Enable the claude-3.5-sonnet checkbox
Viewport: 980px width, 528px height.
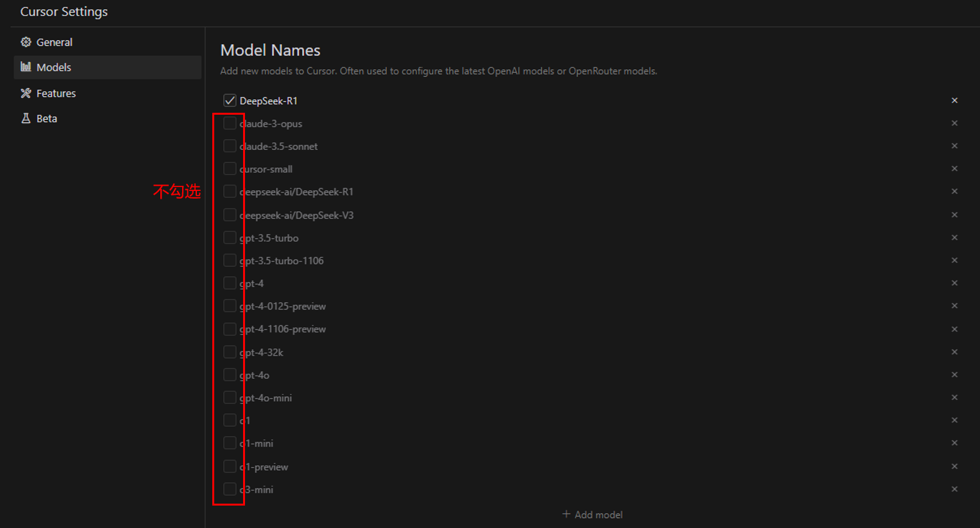tap(230, 146)
